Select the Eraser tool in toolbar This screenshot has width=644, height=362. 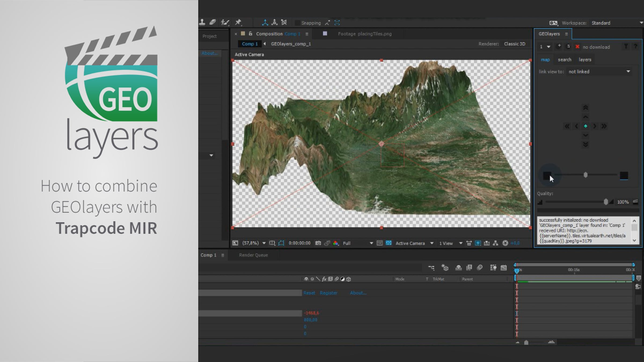213,23
